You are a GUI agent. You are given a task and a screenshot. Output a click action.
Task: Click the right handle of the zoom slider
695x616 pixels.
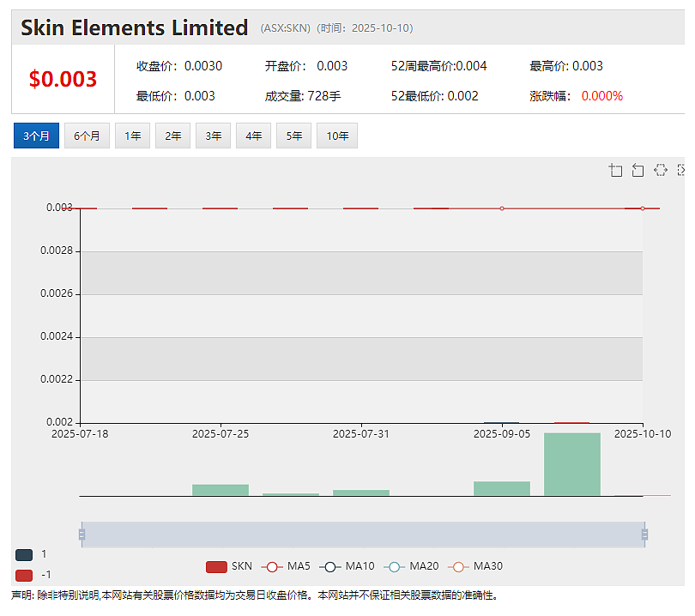(645, 534)
